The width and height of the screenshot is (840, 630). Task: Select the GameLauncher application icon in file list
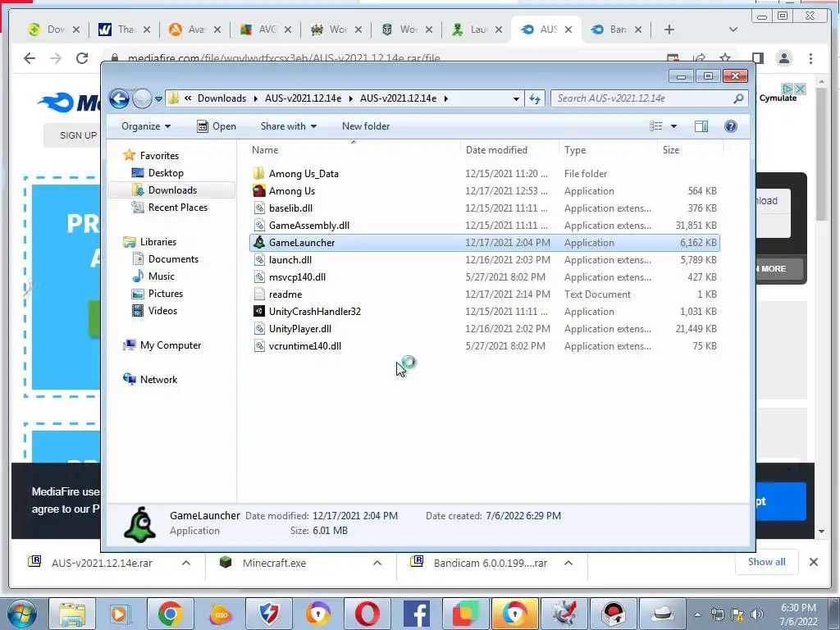click(x=259, y=243)
